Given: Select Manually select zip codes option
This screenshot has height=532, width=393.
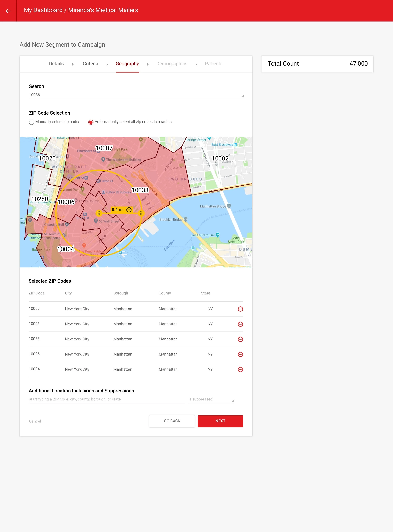Looking at the screenshot, I should [31, 122].
